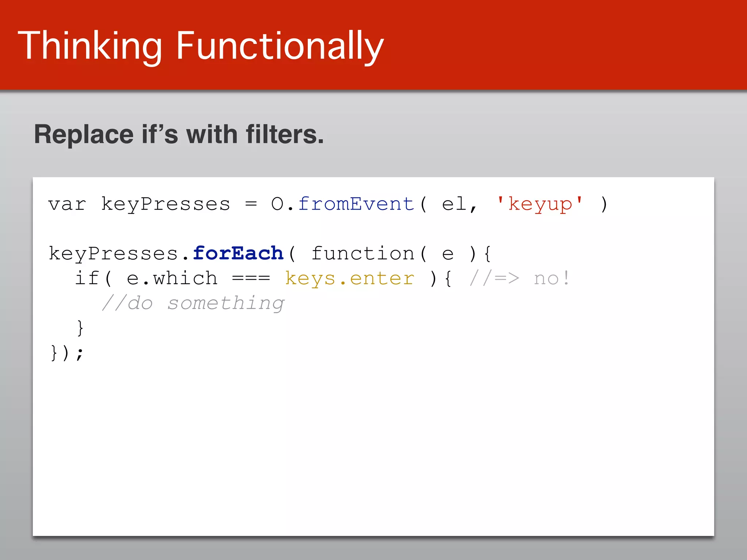This screenshot has height=560, width=747.
Task: Click the inner closing brace of if block
Action: click(80, 328)
